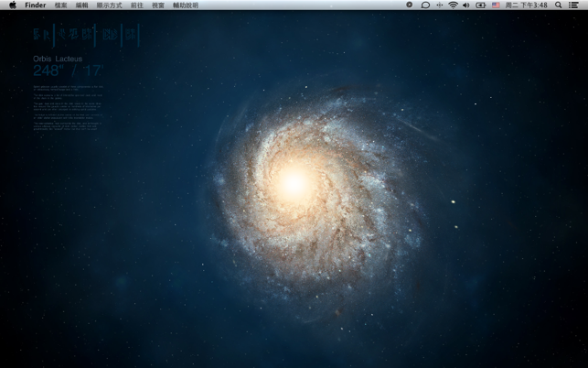Open Notification Center list icon
Image resolution: width=588 pixels, height=368 pixels.
573,5
